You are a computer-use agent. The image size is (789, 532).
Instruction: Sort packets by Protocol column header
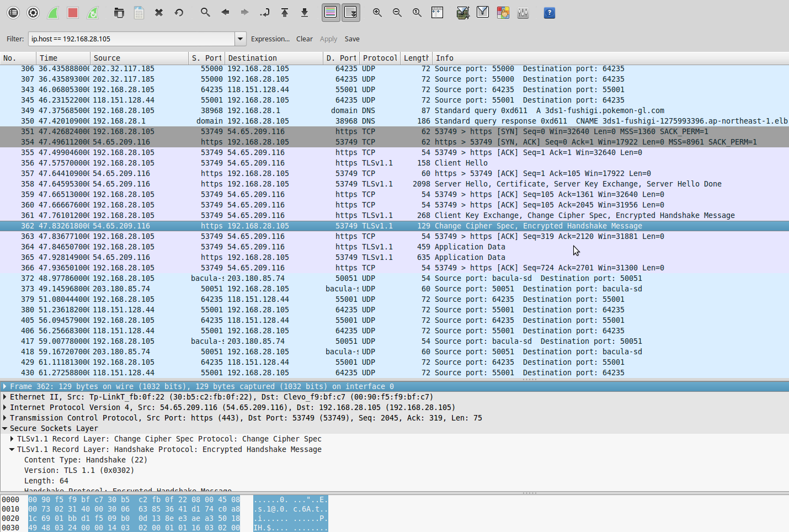380,58
